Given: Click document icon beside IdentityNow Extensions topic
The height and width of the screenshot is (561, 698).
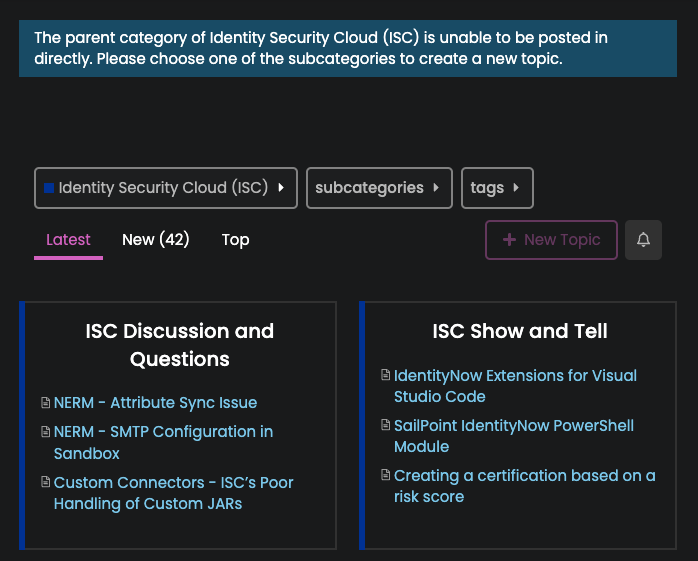Looking at the screenshot, I should tap(386, 375).
